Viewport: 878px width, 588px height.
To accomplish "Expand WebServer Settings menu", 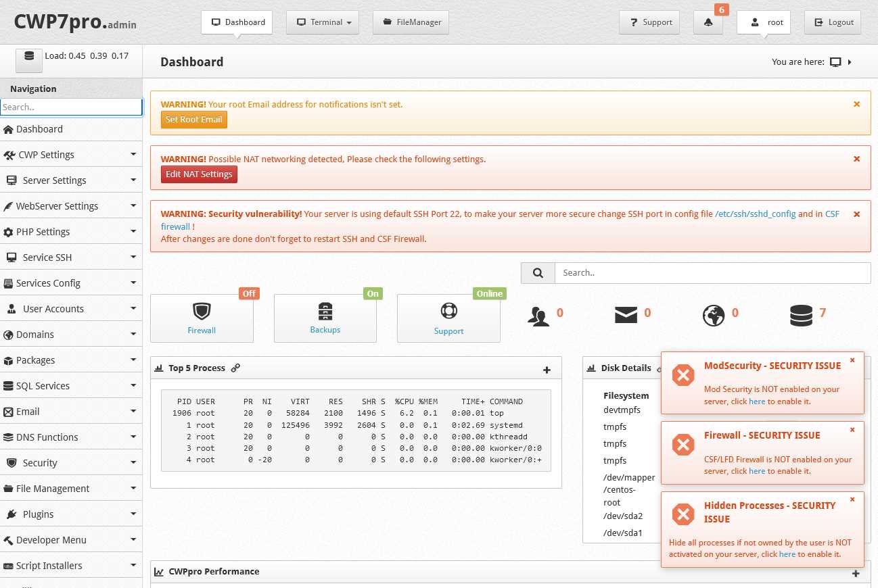I will click(71, 206).
